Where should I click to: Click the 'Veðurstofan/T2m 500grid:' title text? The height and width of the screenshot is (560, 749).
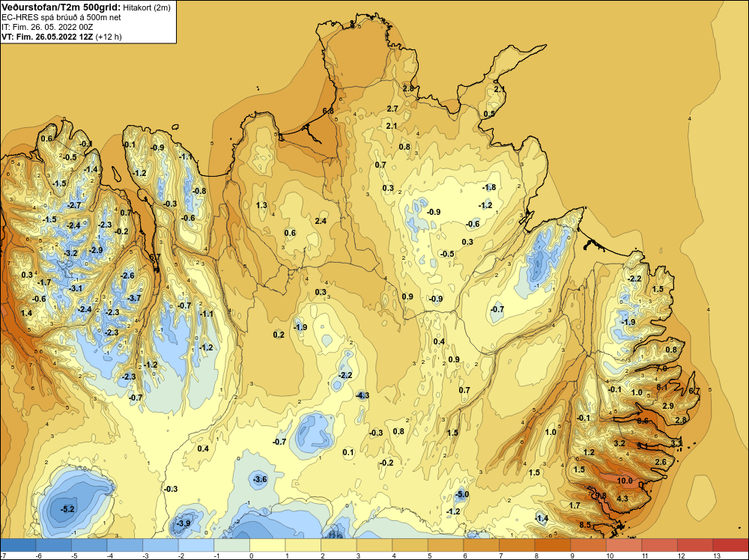61,7
